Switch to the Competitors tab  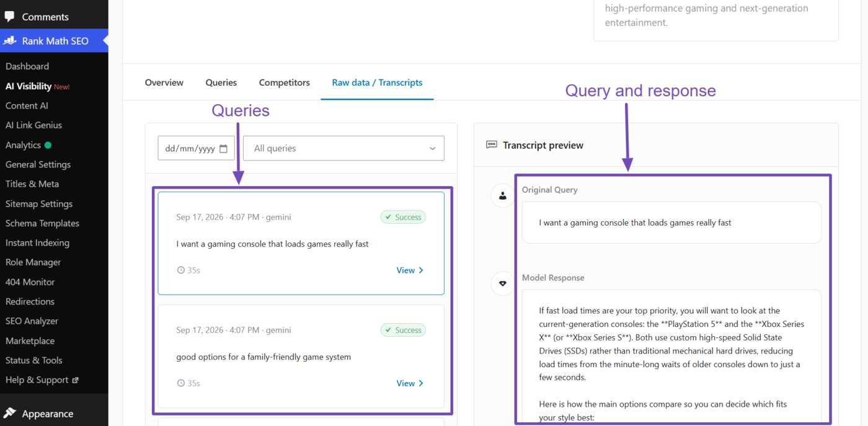(x=285, y=82)
